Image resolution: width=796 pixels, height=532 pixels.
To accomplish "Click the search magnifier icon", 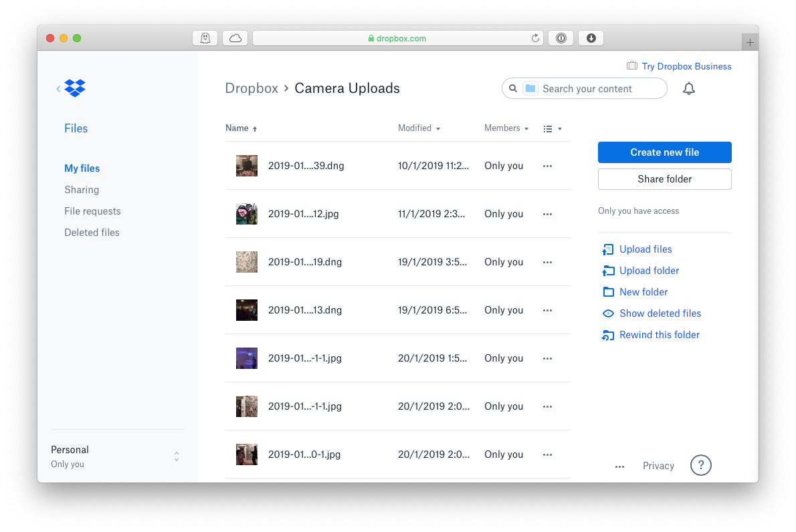I will (x=513, y=88).
